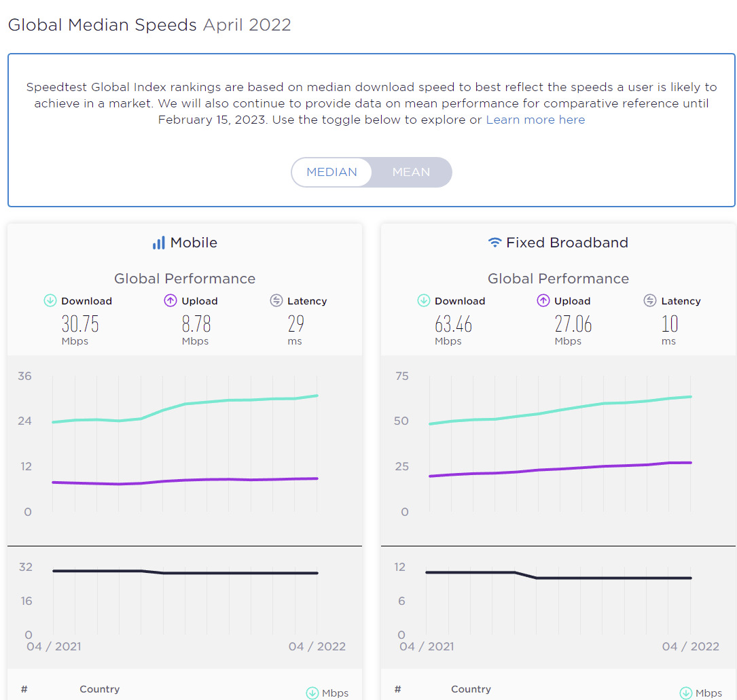737x700 pixels.
Task: Click the Fixed Broadband Upload icon
Action: (543, 300)
